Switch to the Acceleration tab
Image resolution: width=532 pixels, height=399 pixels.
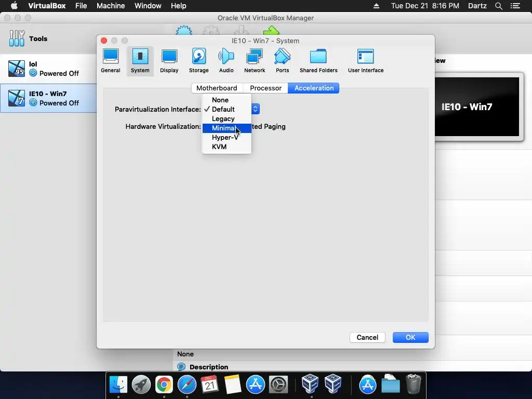pos(314,88)
